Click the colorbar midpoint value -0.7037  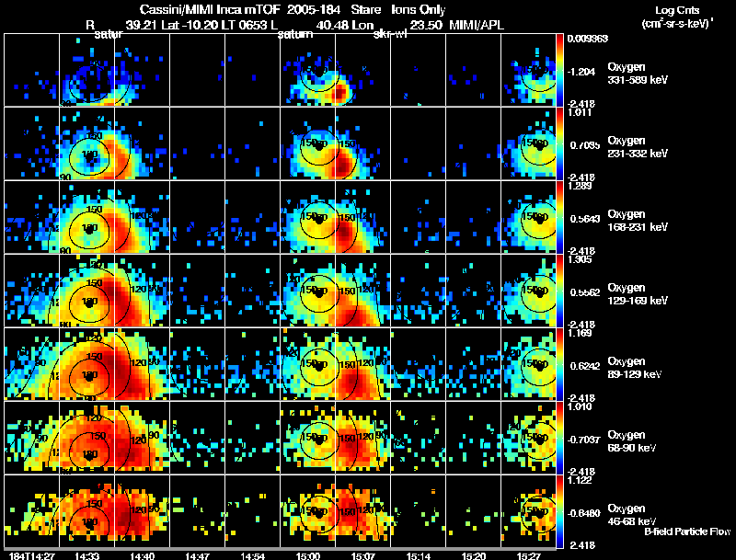[584, 440]
